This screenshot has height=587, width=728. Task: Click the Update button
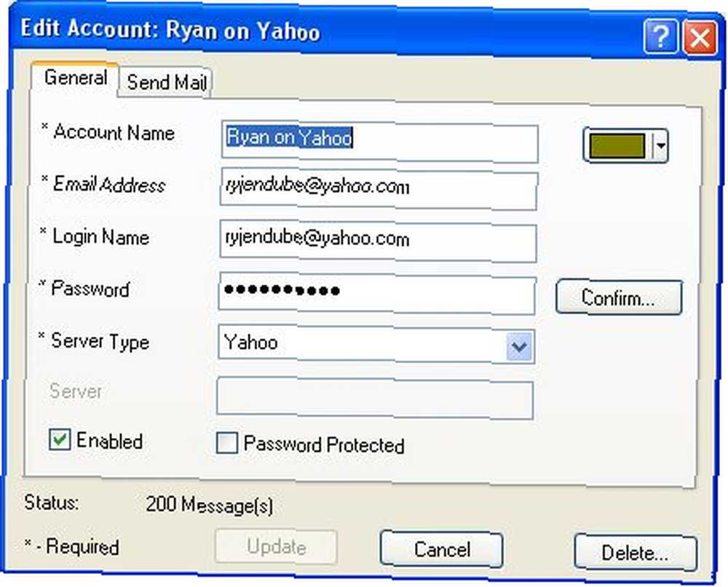(x=276, y=546)
